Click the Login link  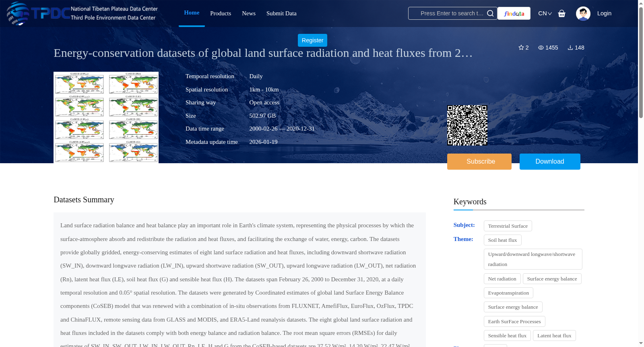click(604, 13)
